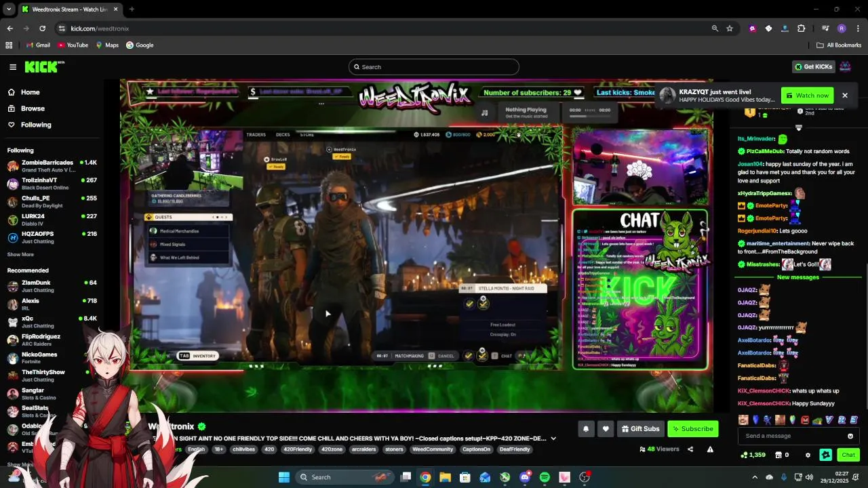Open the Browse sidebar link
Screen dimensions: 868x488
[33, 108]
